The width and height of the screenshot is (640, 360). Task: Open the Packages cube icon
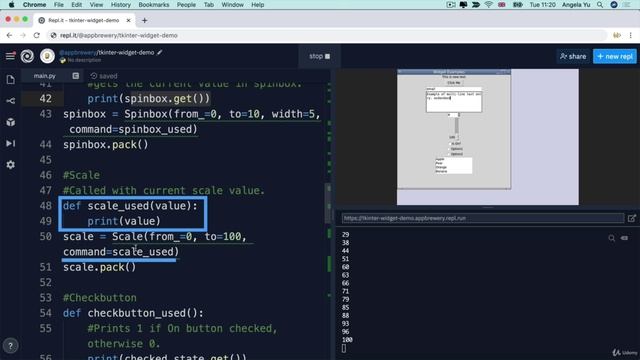point(11,122)
